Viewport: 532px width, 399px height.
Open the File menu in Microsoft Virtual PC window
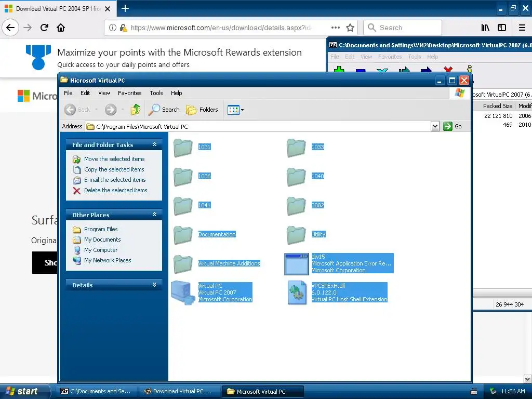[68, 93]
